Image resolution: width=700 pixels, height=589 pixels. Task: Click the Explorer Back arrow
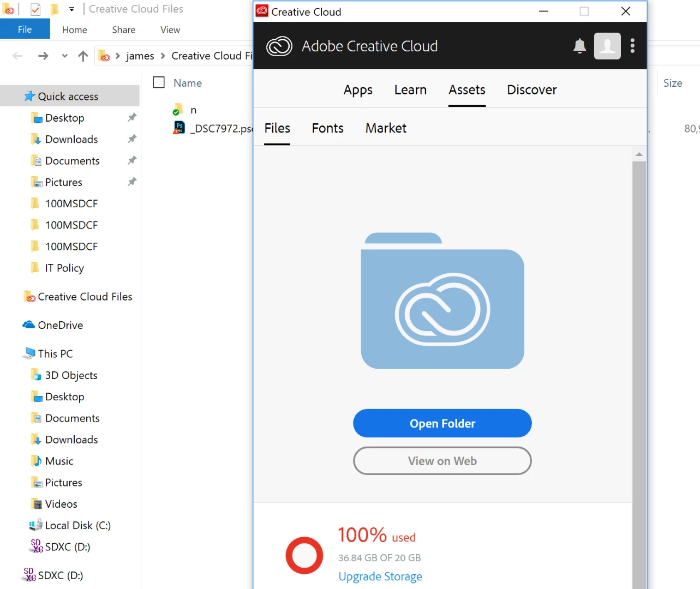17,56
